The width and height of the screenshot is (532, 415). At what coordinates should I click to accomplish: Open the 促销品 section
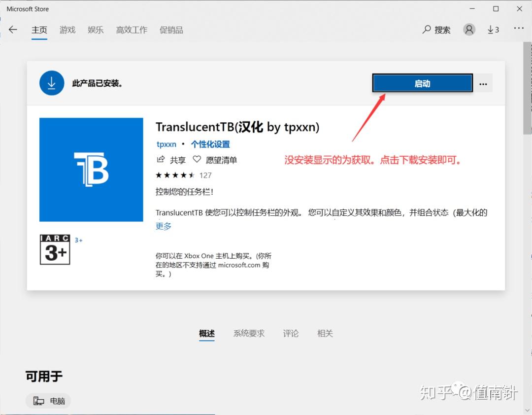171,30
